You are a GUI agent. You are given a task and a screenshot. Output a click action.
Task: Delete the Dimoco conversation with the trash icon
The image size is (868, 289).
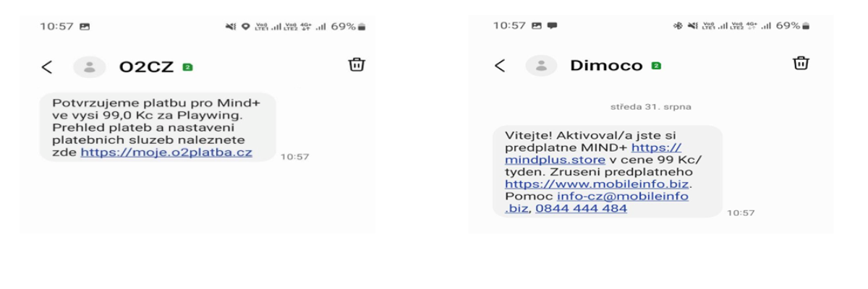(x=801, y=63)
